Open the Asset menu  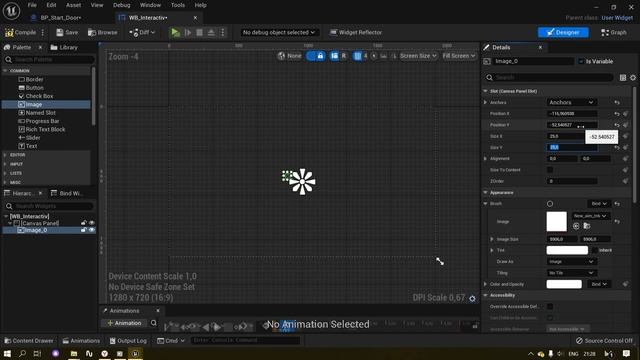tap(73, 5)
